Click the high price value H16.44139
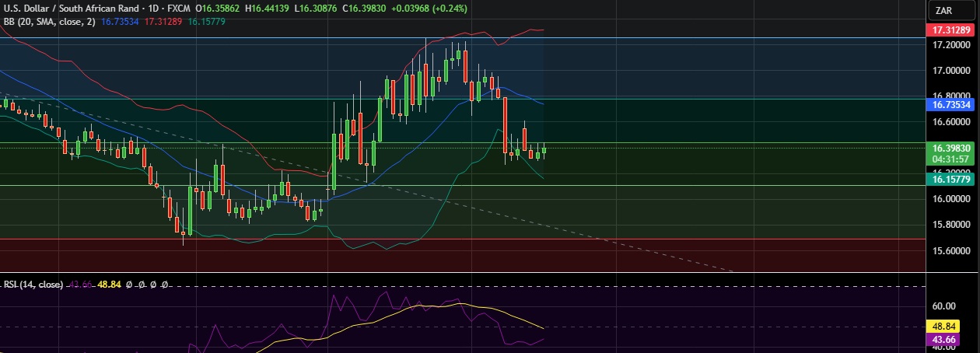 pyautogui.click(x=265, y=8)
